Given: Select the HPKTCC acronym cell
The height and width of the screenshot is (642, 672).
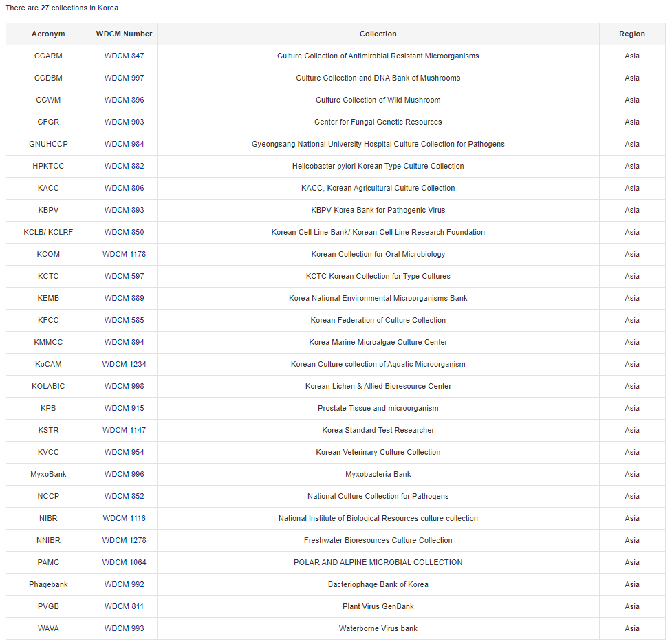Looking at the screenshot, I should tap(48, 166).
